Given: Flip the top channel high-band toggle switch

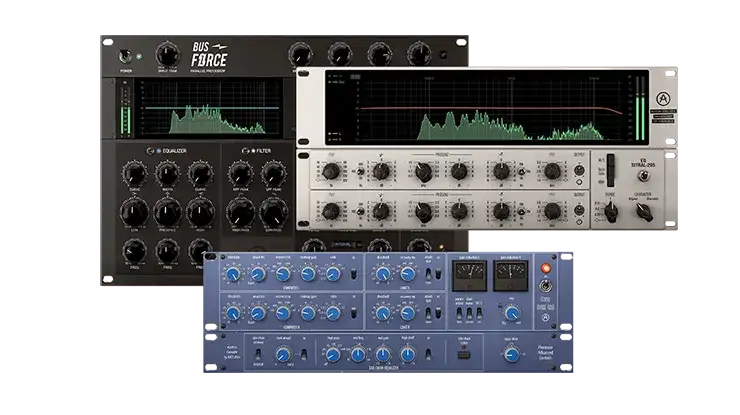Looking at the screenshot, I should pyautogui.click(x=521, y=172).
